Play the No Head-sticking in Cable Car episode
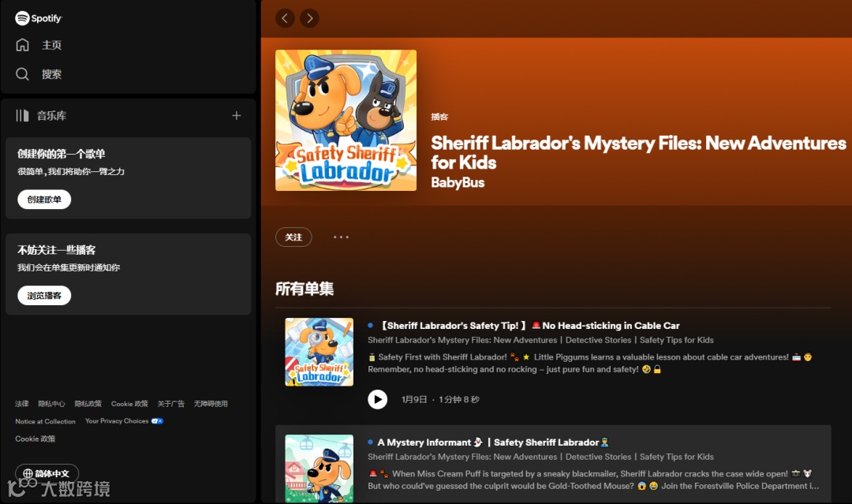This screenshot has width=852, height=504. [x=378, y=399]
